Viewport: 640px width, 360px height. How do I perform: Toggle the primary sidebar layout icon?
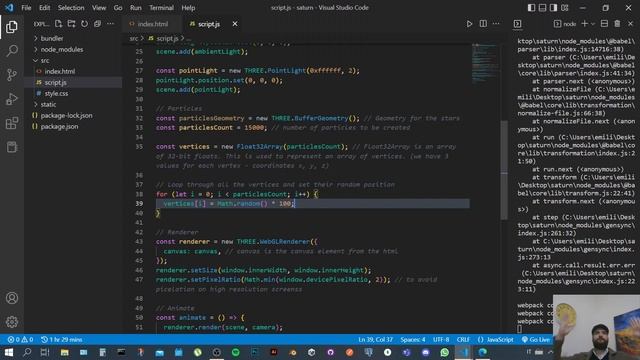click(x=531, y=8)
